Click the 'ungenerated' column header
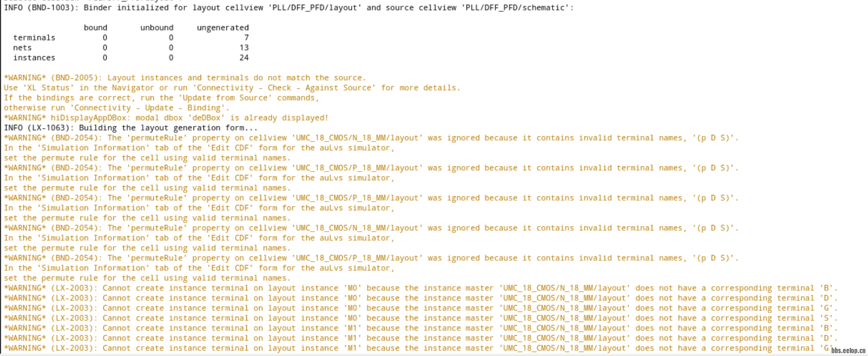Screen dimensions: 868x356 click(x=223, y=28)
